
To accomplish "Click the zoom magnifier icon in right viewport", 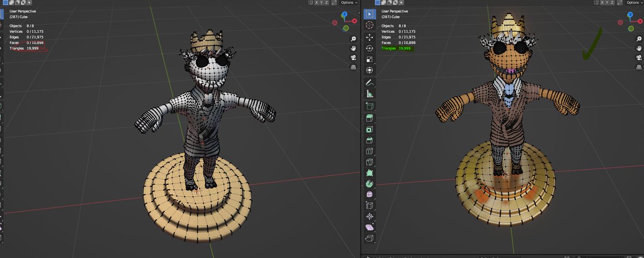I will [639, 39].
